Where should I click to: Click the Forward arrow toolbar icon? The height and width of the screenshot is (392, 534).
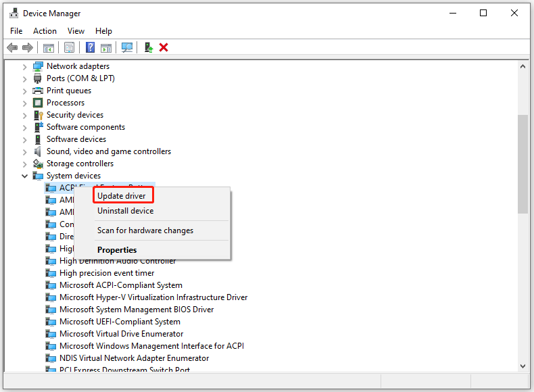pos(28,47)
